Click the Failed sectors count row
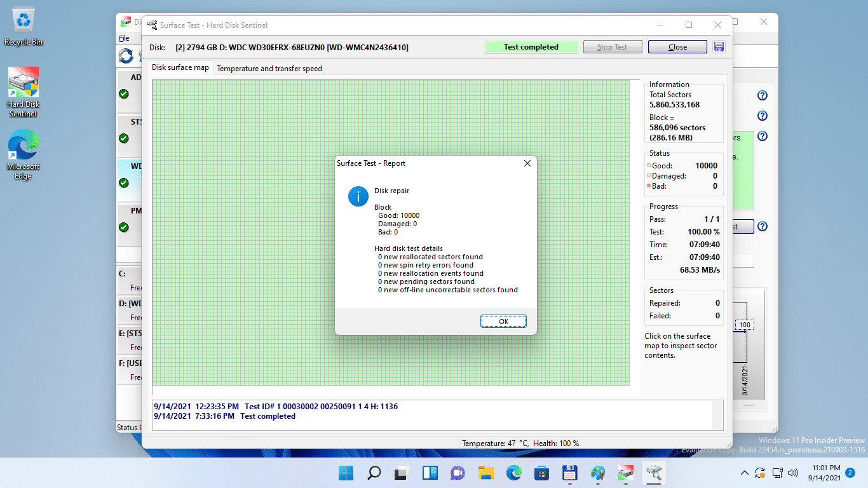The image size is (868, 488). (x=685, y=316)
